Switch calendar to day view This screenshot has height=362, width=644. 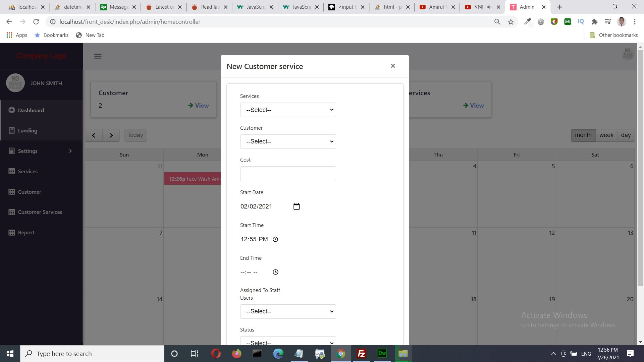click(x=626, y=135)
